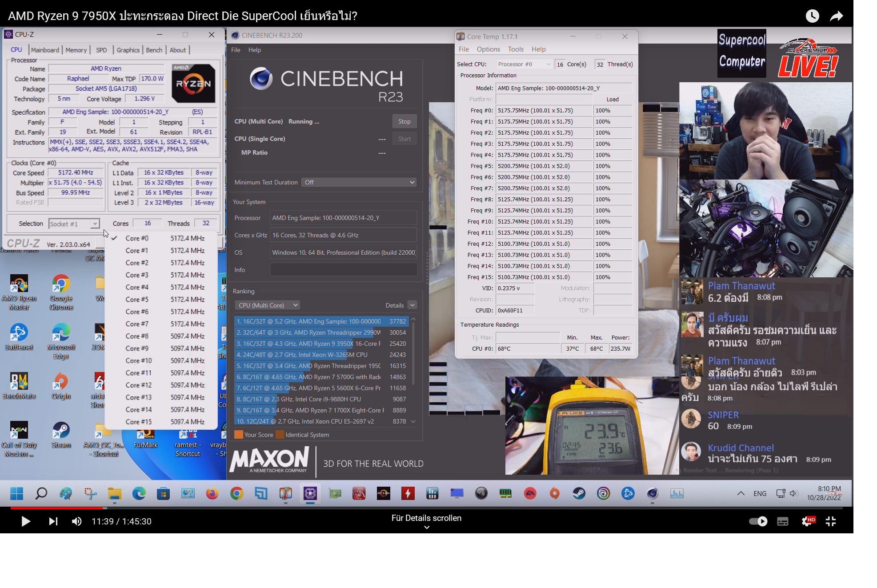The height and width of the screenshot is (588, 877).
Task: Open Microsoft Edge desktop icon
Action: tap(61, 341)
